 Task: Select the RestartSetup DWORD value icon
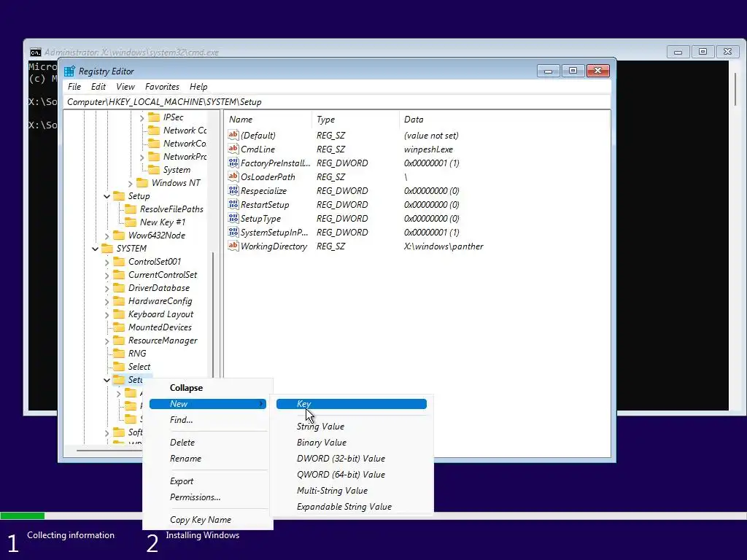[233, 204]
